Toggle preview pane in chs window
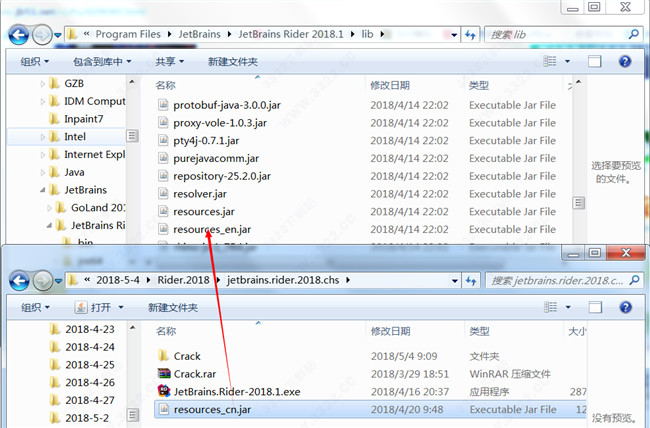Viewport: 650px width, 428px height. 595,307
